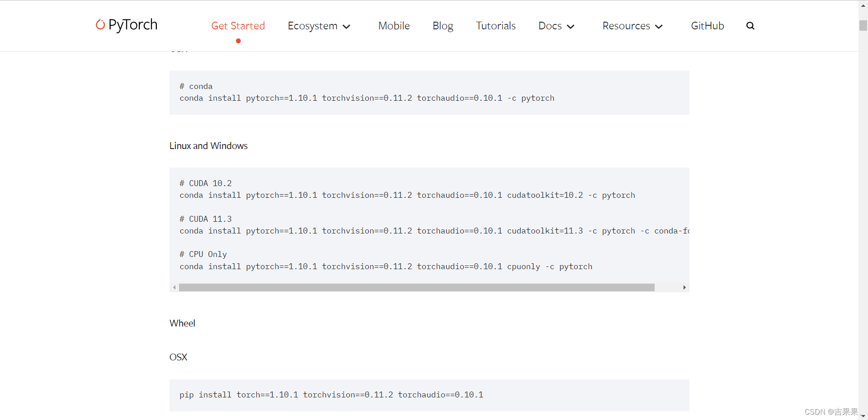Open the search magnifier icon

click(750, 26)
